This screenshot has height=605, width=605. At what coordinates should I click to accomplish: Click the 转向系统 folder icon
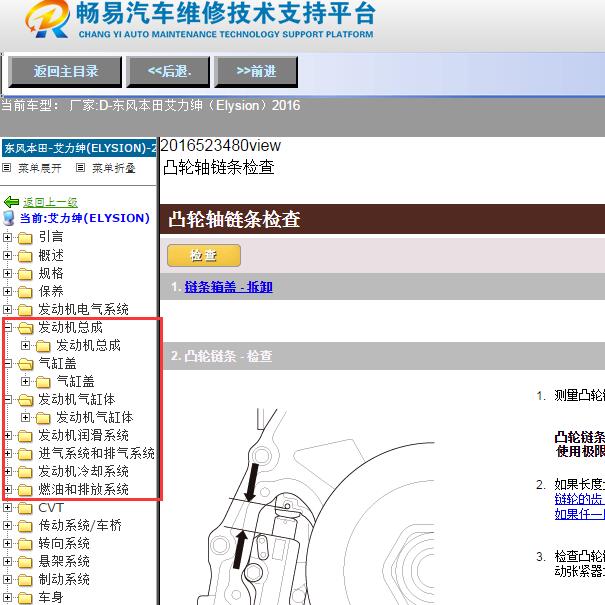pyautogui.click(x=25, y=544)
